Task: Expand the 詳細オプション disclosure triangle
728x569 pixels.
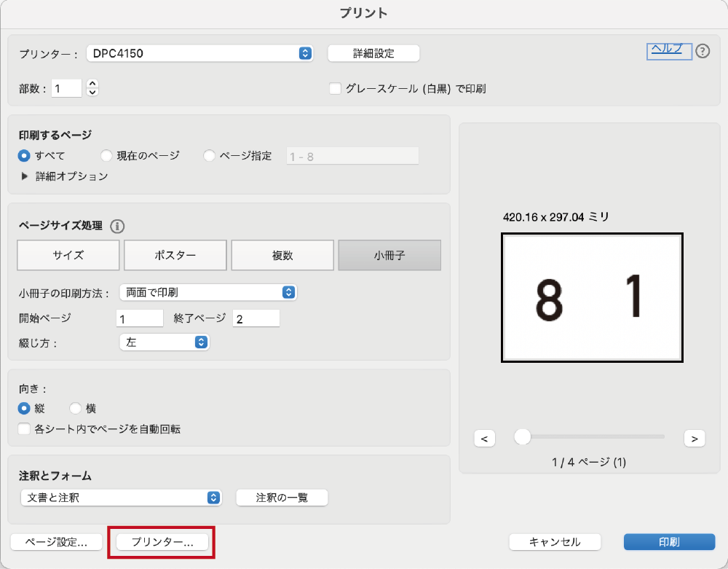Action: [25, 176]
